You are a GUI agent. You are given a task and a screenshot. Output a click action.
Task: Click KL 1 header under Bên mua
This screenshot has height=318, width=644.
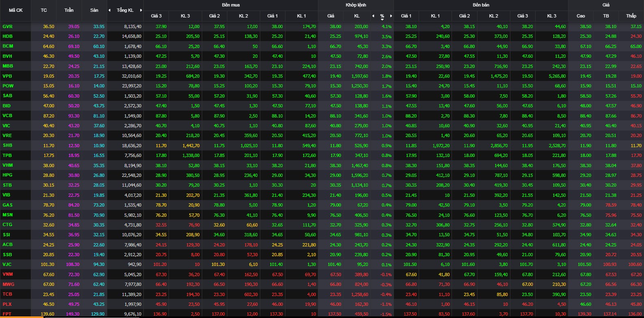301,16
